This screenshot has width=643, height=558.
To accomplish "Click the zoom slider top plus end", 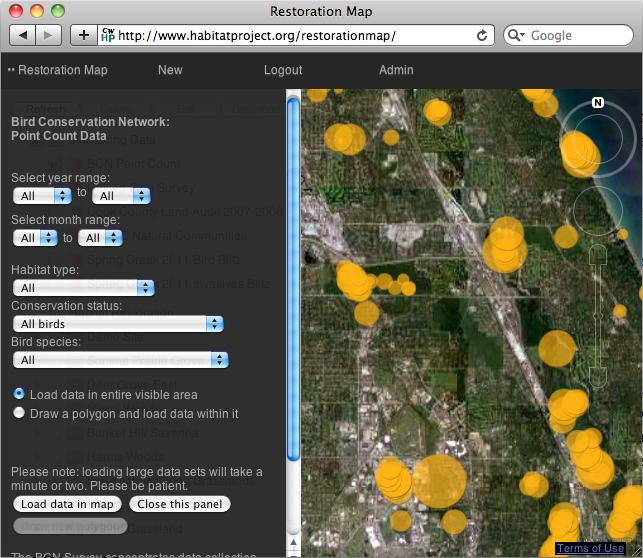I will pyautogui.click(x=597, y=254).
